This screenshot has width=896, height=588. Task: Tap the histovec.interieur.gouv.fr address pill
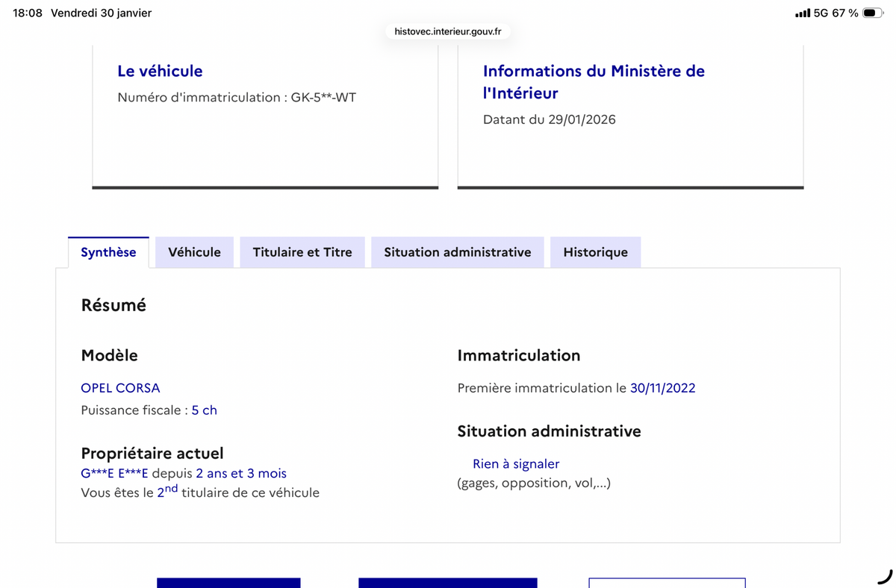pos(447,32)
